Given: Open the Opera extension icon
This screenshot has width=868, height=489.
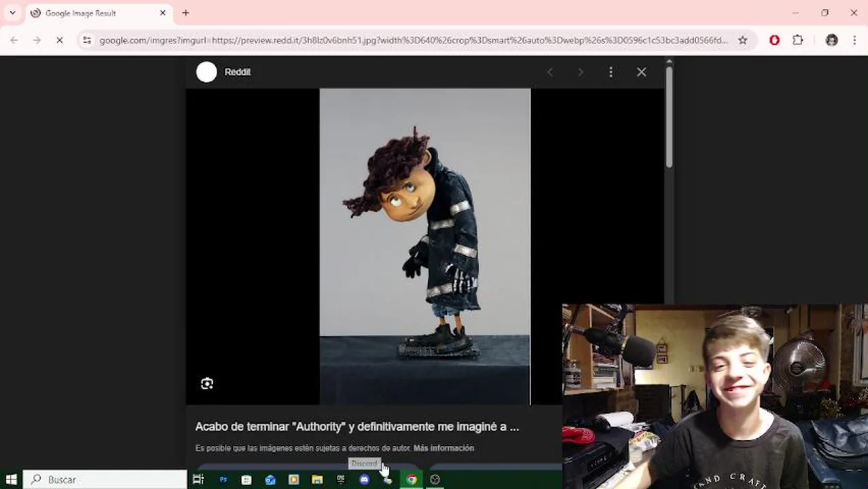Looking at the screenshot, I should click(774, 41).
